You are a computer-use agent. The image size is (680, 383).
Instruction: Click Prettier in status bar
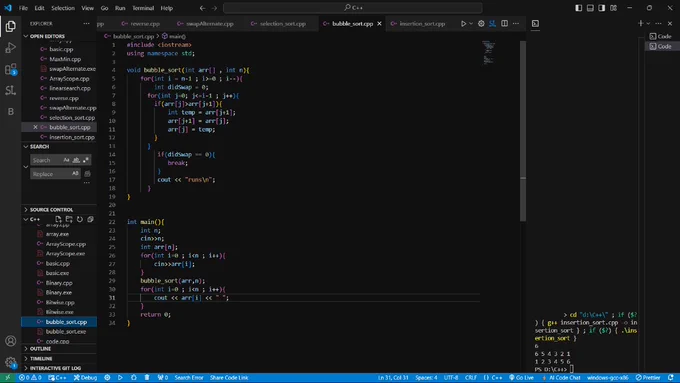(648, 377)
